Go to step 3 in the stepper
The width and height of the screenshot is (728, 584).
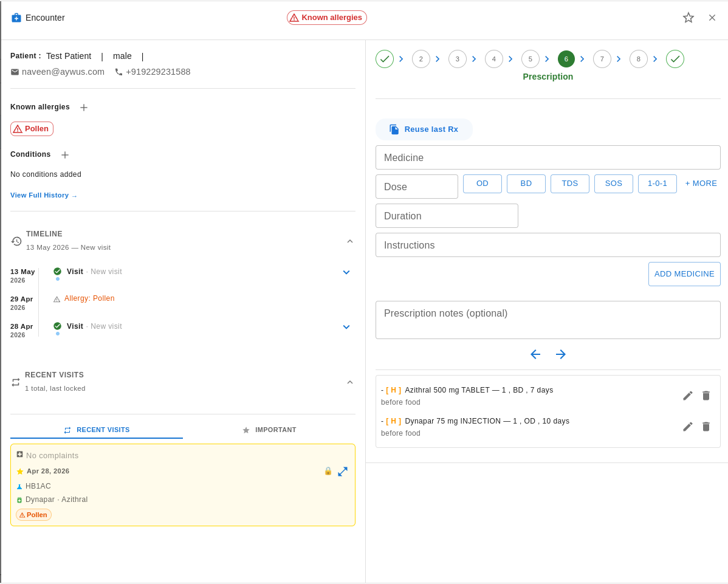click(458, 59)
